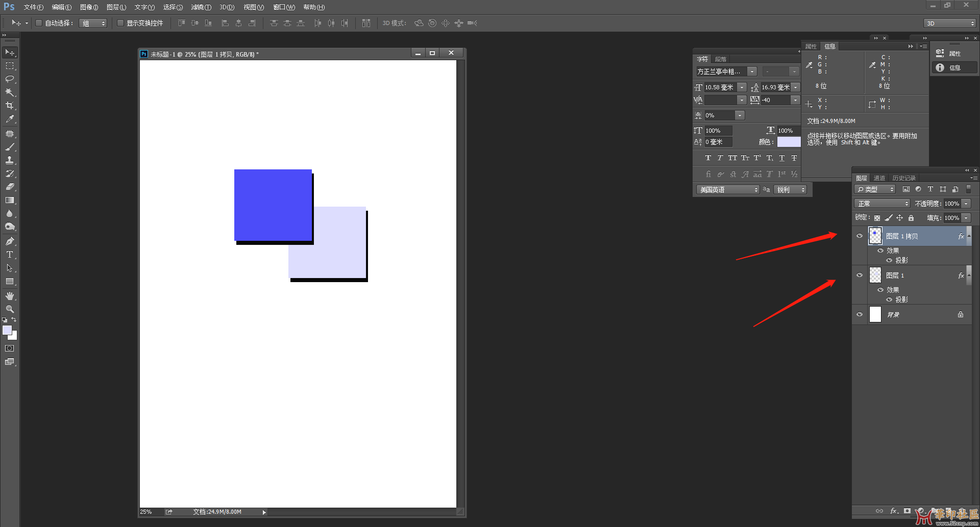Open the 美国英语 language dropdown
This screenshot has width=980, height=527.
(728, 190)
